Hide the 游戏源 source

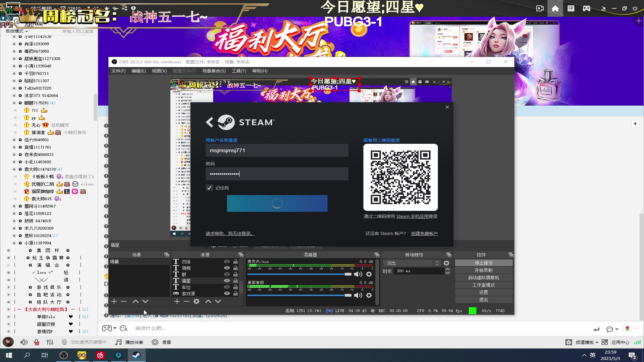[x=227, y=294]
